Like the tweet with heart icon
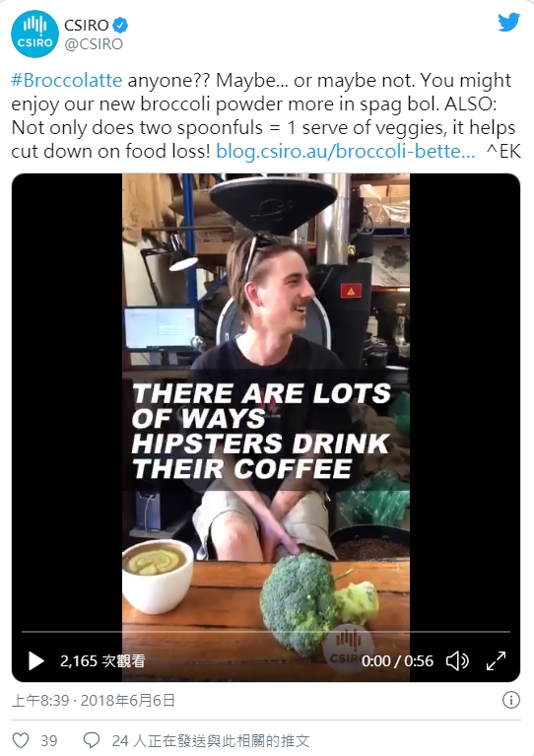This screenshot has height=756, width=534. (21, 740)
